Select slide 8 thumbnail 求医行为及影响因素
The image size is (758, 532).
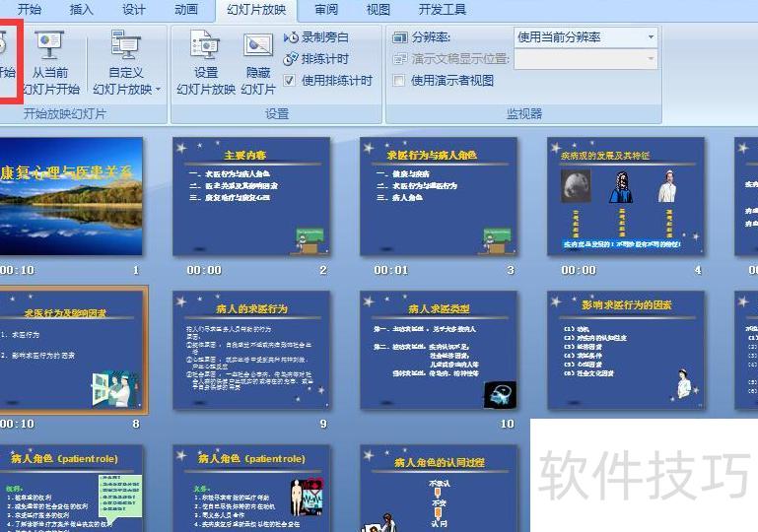tap(71, 350)
